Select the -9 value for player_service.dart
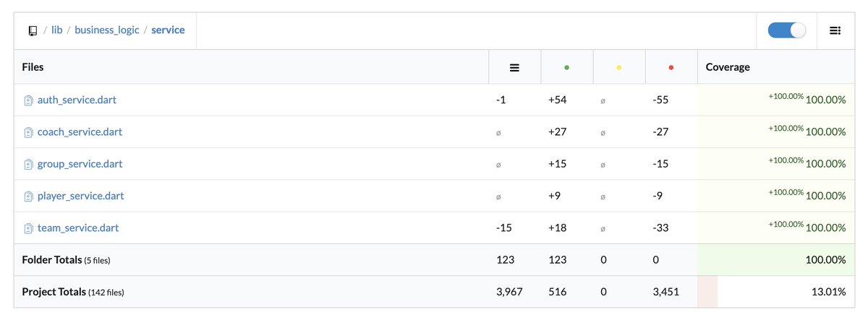 (658, 196)
